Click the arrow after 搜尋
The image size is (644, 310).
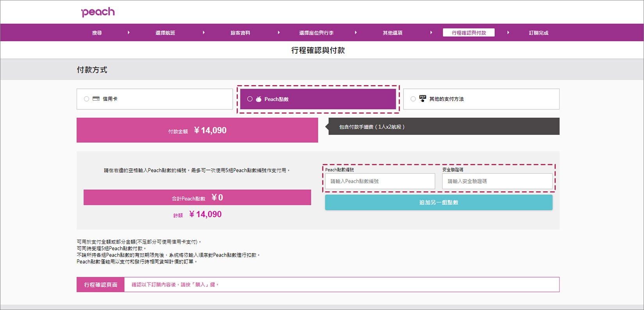128,32
